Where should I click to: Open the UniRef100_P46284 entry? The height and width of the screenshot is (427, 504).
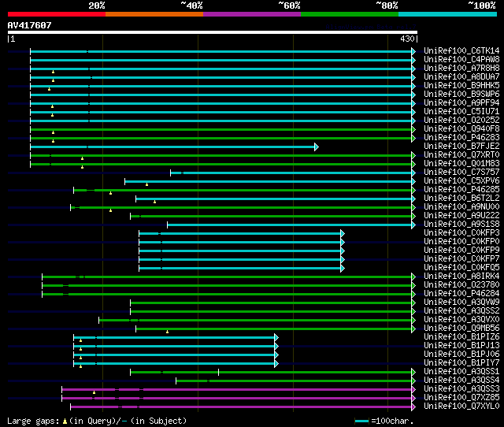461,294
